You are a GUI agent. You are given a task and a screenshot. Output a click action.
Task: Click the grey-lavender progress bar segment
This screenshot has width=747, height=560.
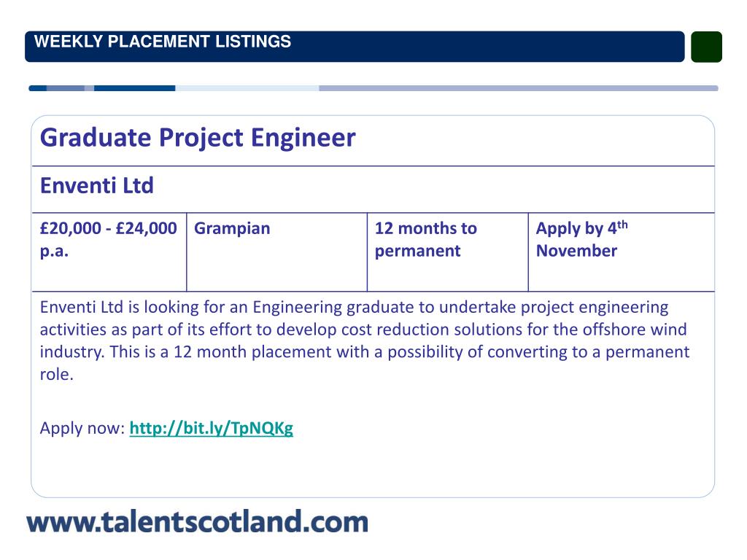click(x=519, y=88)
